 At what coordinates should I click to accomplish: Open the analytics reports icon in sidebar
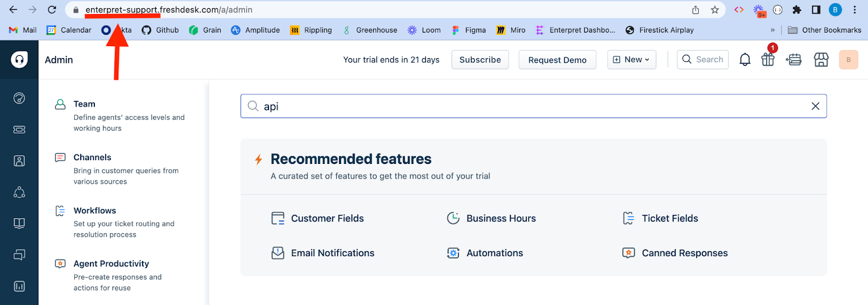(x=19, y=286)
